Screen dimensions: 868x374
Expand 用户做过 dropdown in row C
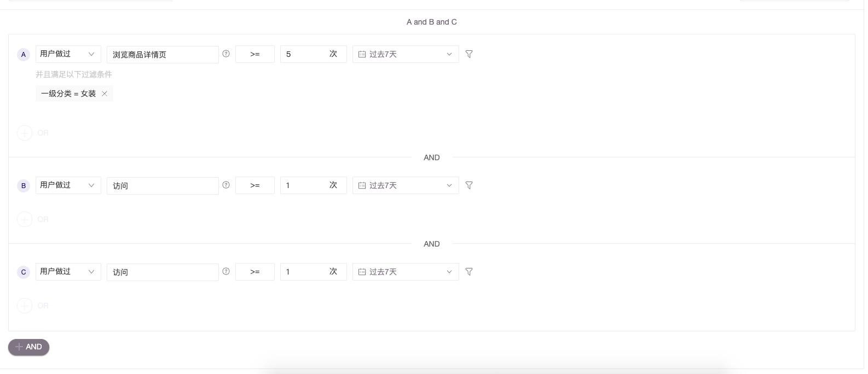(68, 272)
